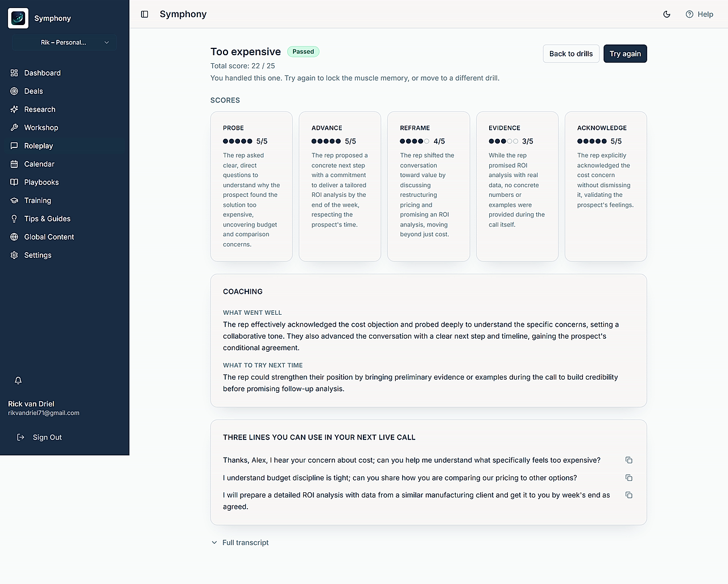Toggle the sidebar panel icon
Image resolution: width=728 pixels, height=584 pixels.
(144, 14)
